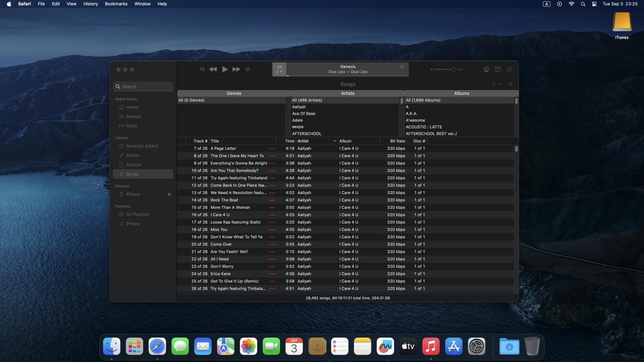This screenshot has width=644, height=362.
Task: Open the Bookmarks menu
Action: (116, 4)
